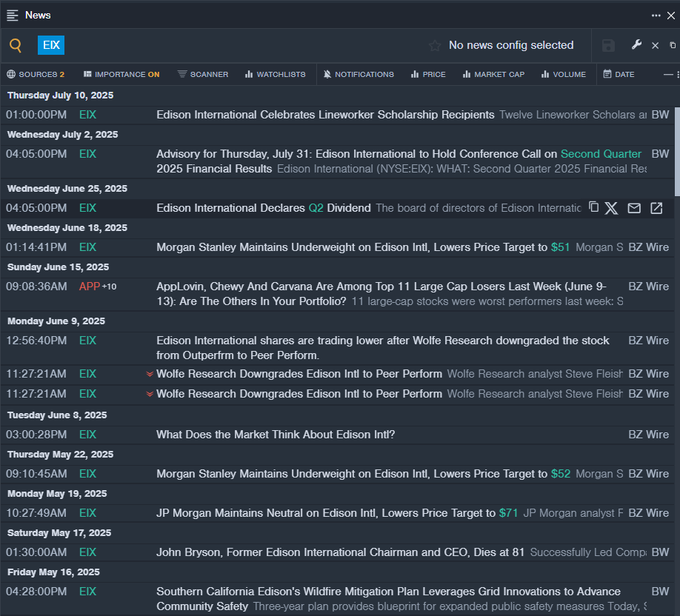Open the Volume filter
The width and height of the screenshot is (680, 616).
pos(564,74)
